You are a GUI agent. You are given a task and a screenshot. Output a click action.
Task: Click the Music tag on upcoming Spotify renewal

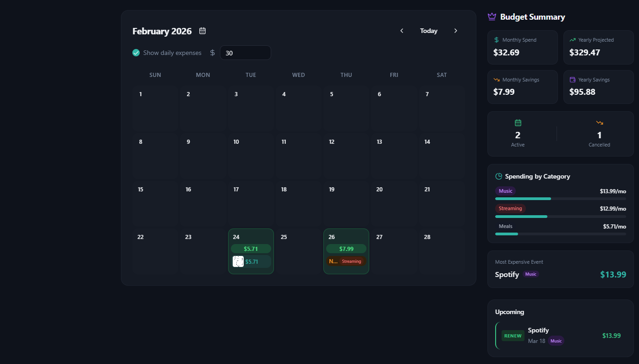coord(556,341)
